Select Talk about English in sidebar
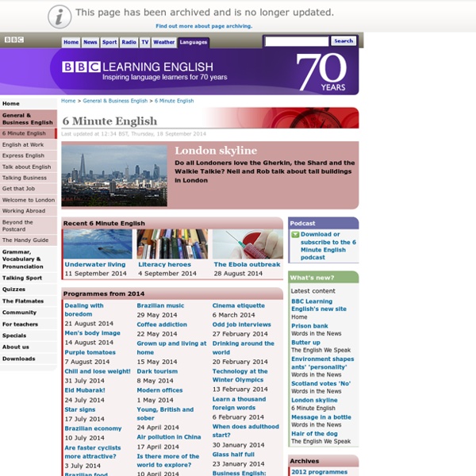 coord(27,167)
